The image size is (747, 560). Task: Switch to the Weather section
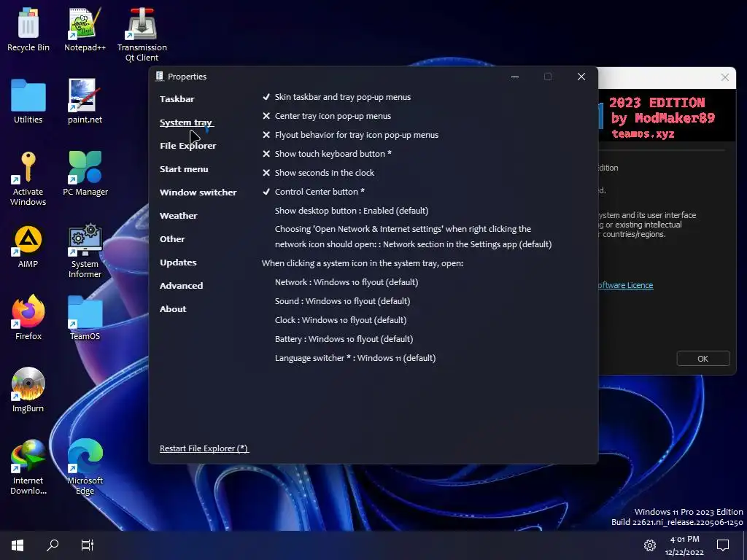pyautogui.click(x=179, y=216)
